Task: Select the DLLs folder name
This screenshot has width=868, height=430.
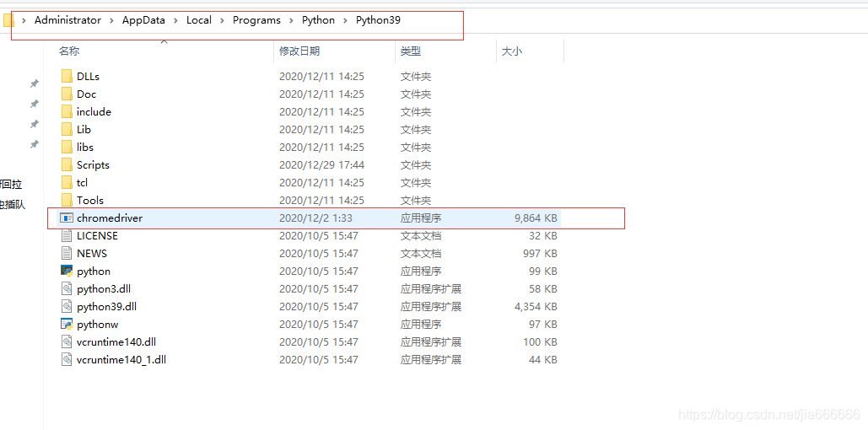Action: 88,77
